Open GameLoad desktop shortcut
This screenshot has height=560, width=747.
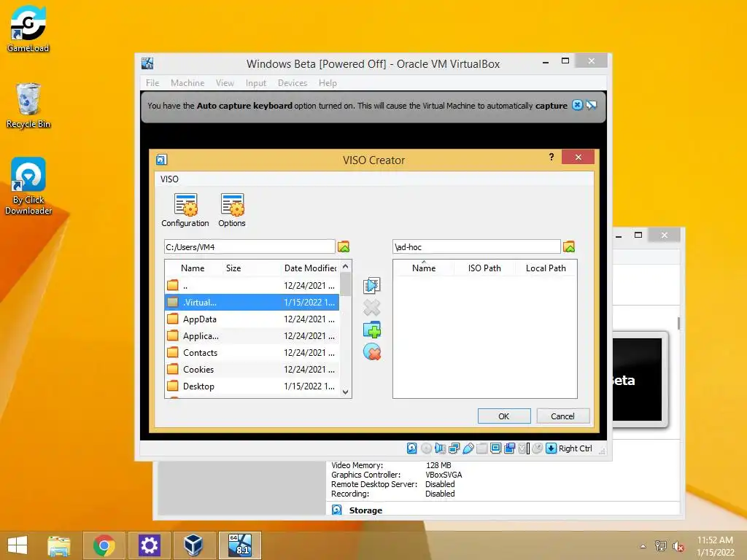(x=28, y=28)
